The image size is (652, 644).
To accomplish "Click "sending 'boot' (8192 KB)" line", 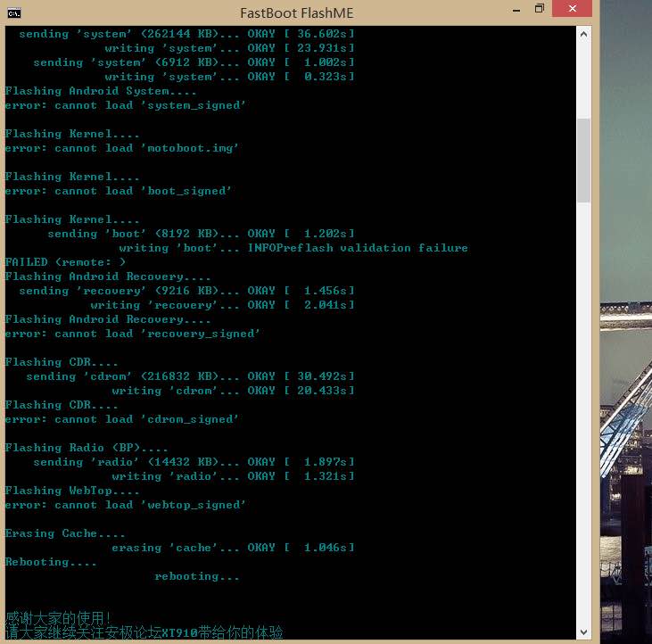I will coord(201,234).
